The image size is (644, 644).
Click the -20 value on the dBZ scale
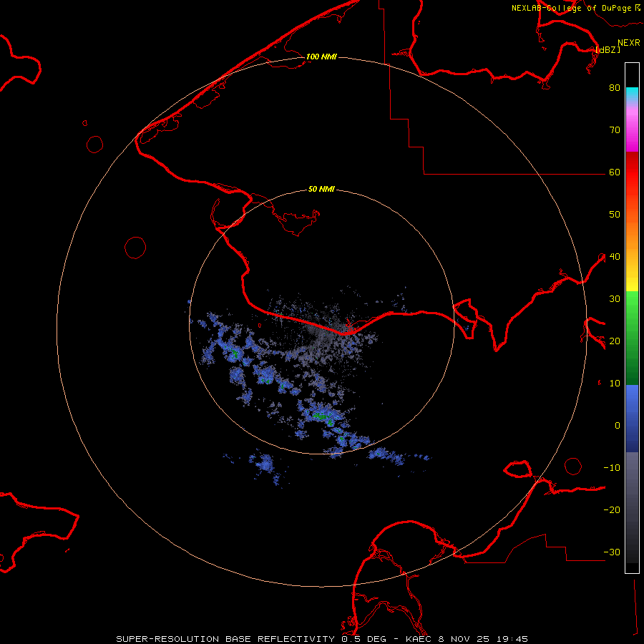coord(612,509)
